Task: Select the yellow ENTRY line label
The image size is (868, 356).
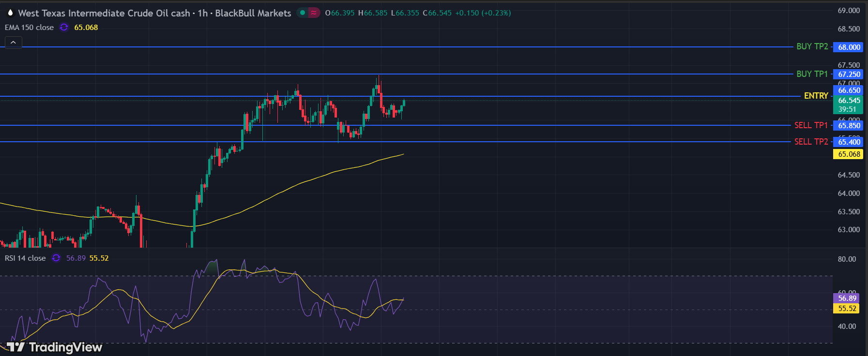Action: click(816, 96)
